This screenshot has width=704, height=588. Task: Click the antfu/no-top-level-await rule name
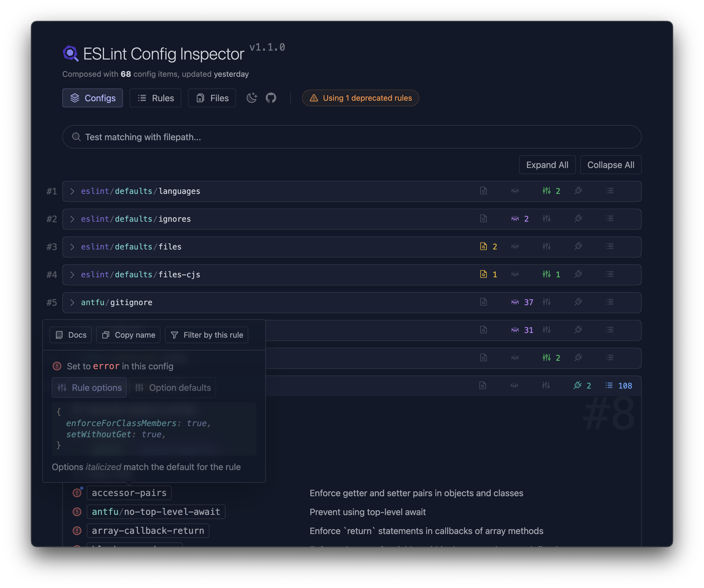(156, 512)
